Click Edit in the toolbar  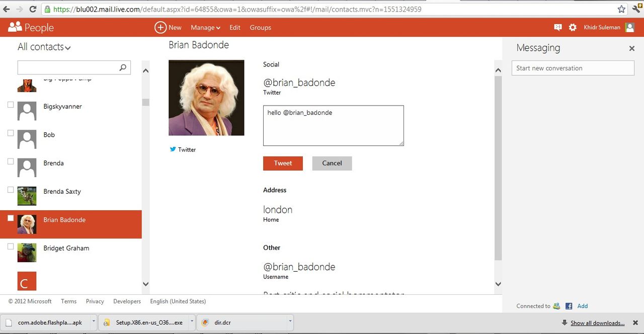click(235, 28)
